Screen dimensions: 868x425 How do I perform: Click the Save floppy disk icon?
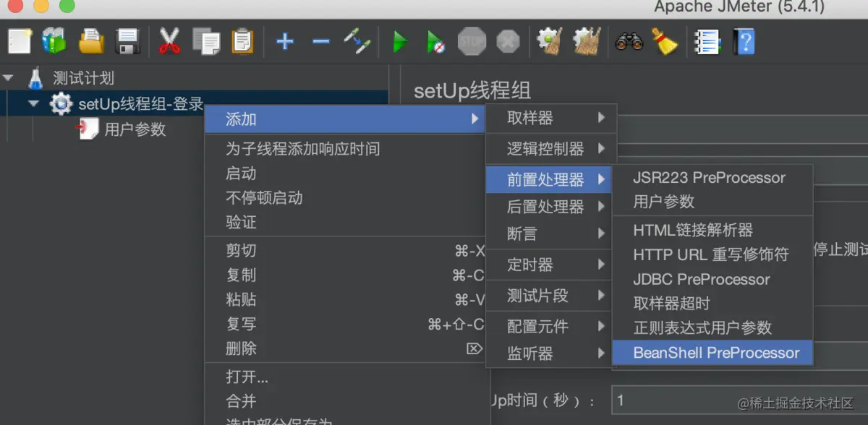(128, 41)
